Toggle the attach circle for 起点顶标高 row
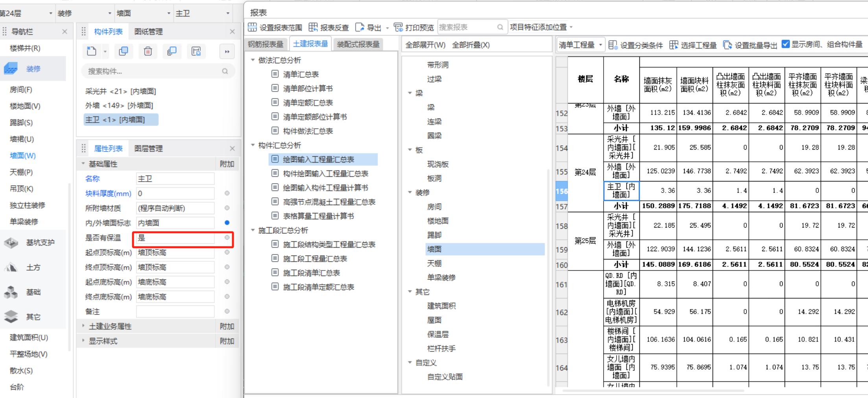Image resolution: width=868 pixels, height=398 pixels. (227, 252)
